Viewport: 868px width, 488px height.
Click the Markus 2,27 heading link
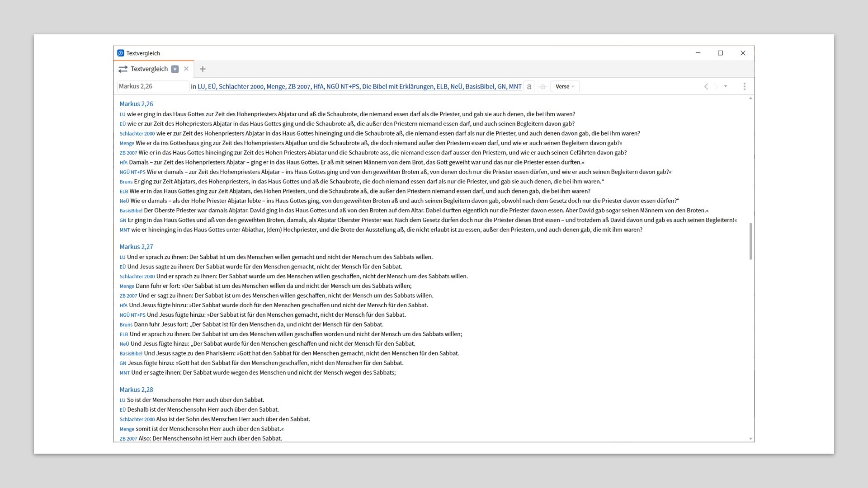tap(136, 247)
